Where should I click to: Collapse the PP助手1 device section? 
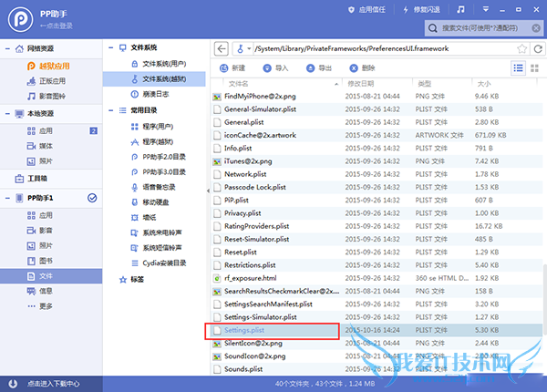pyautogui.click(x=7, y=198)
